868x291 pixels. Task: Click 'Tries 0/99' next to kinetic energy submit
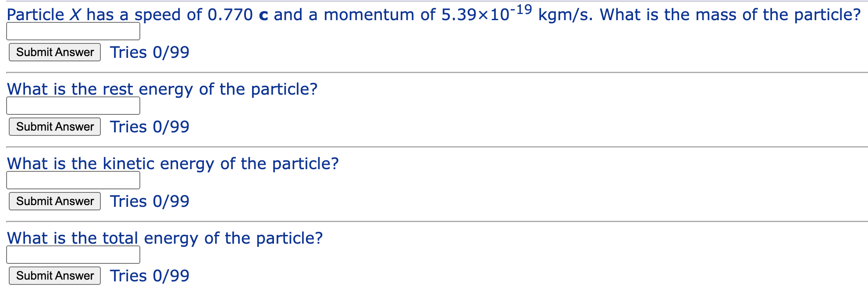(149, 201)
